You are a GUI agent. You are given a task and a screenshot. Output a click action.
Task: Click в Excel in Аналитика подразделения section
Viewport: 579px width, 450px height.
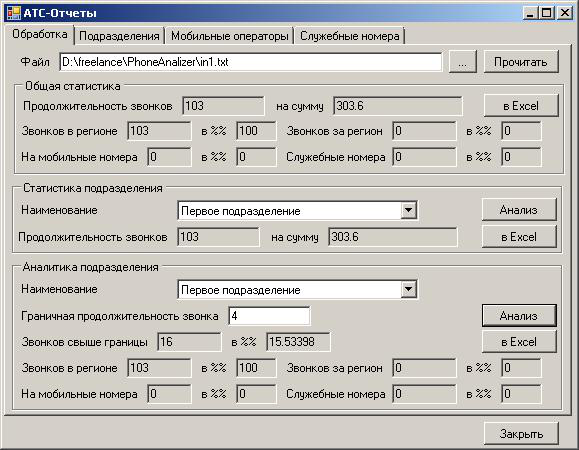click(x=518, y=342)
